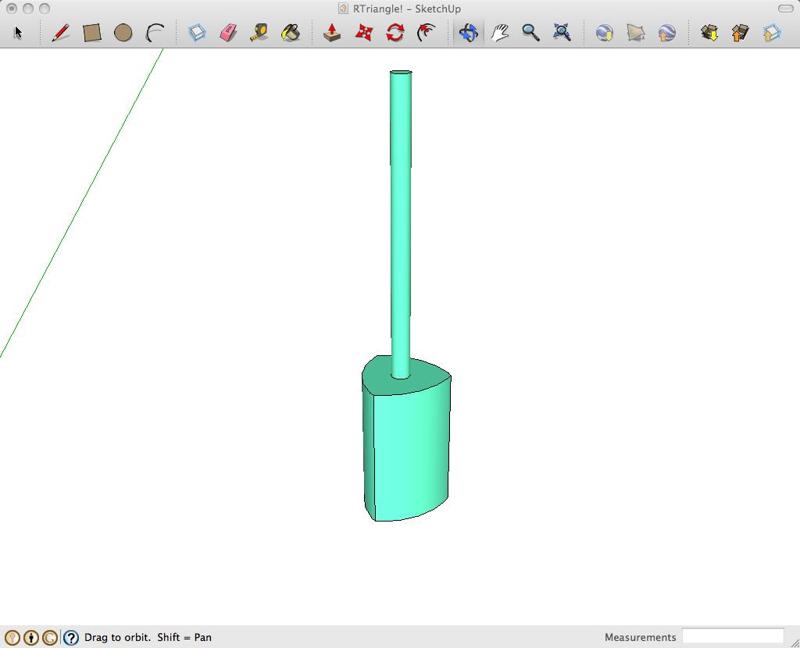
Task: Click the document icon in title bar
Action: [343, 8]
